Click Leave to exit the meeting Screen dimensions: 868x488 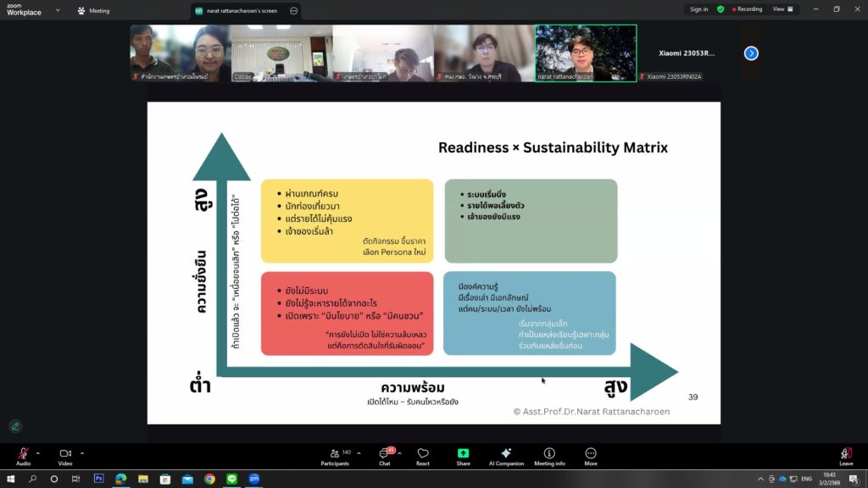[x=846, y=456]
